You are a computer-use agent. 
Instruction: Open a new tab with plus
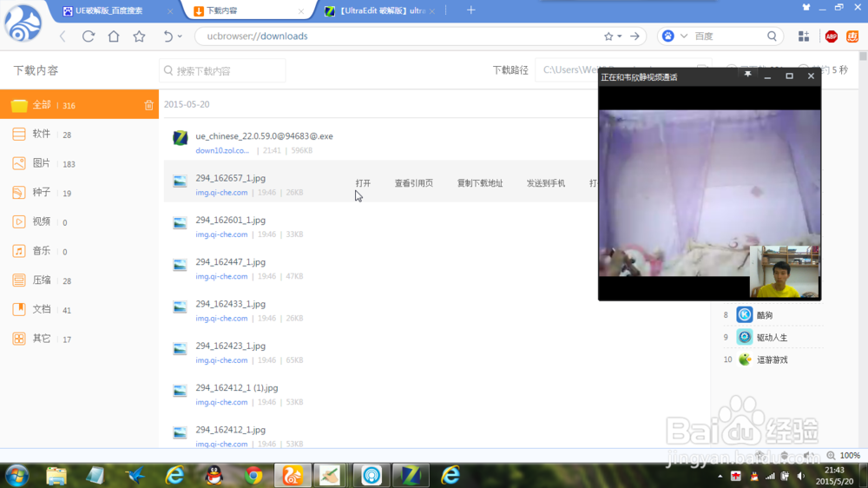pyautogui.click(x=471, y=10)
